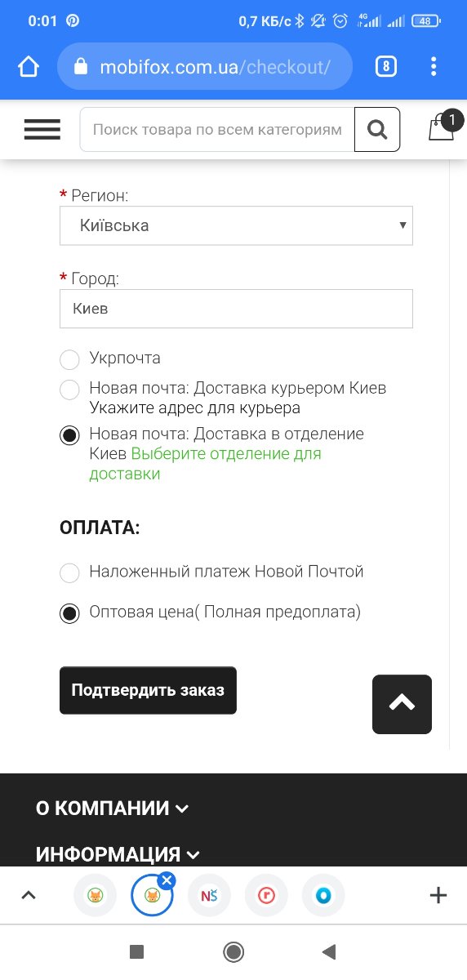Open the browser tab switcher showing 8

tap(385, 67)
